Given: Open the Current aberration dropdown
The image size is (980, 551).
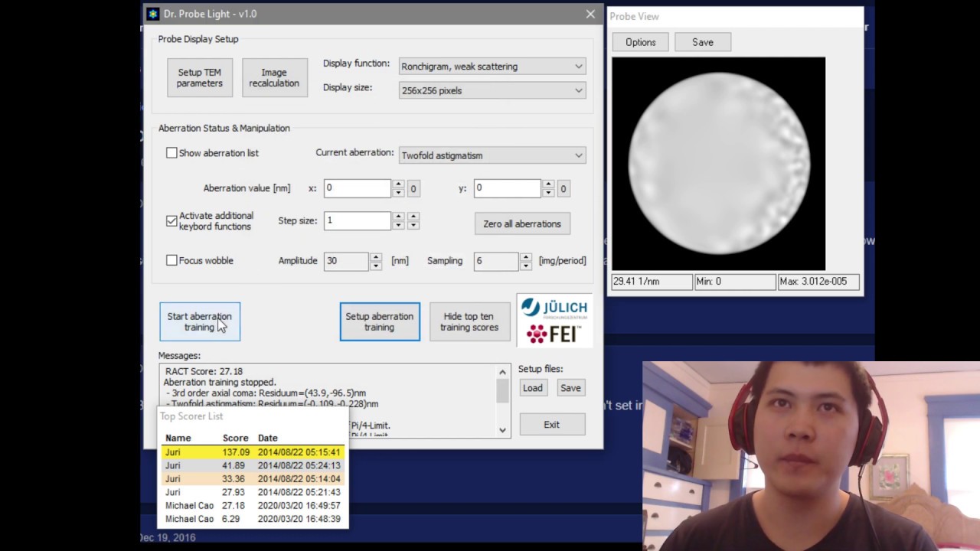Looking at the screenshot, I should click(492, 155).
